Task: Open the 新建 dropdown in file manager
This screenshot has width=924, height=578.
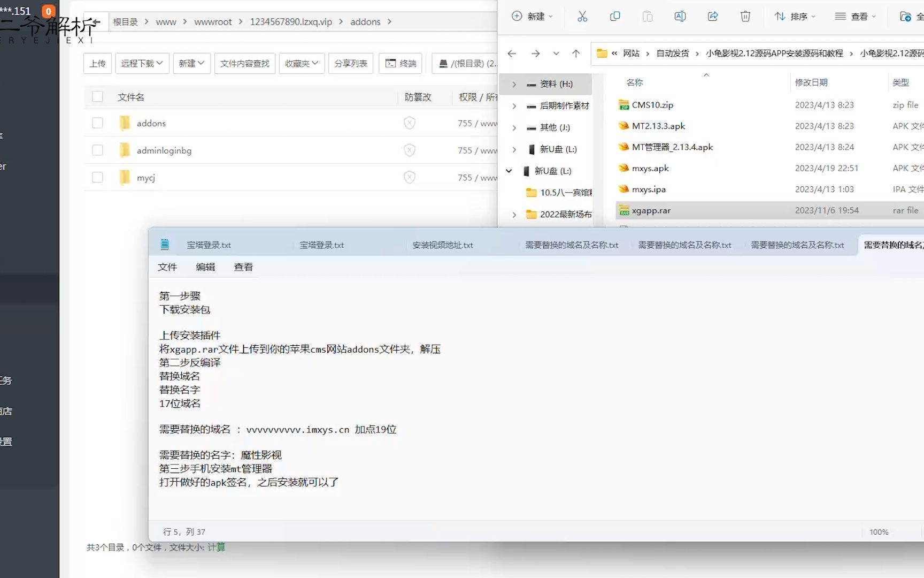Action: click(191, 63)
